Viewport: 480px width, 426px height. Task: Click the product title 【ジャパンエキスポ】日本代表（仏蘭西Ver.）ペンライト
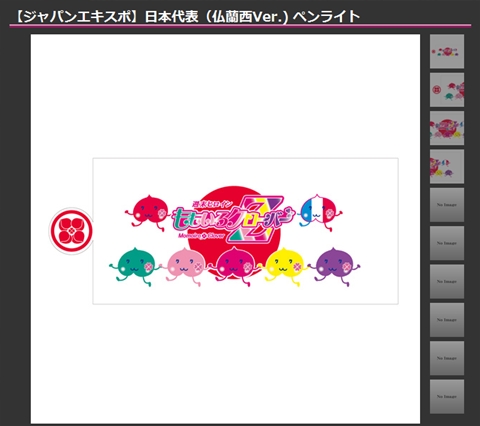pyautogui.click(x=187, y=16)
